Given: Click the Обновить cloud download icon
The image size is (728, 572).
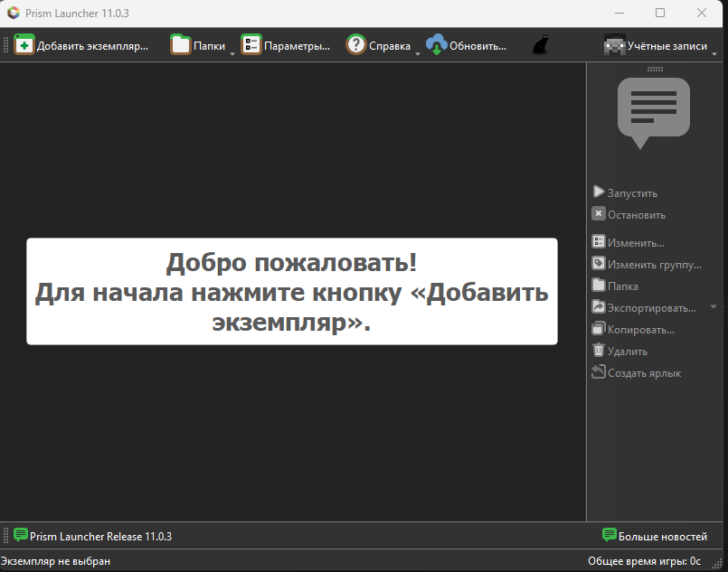Looking at the screenshot, I should point(437,45).
